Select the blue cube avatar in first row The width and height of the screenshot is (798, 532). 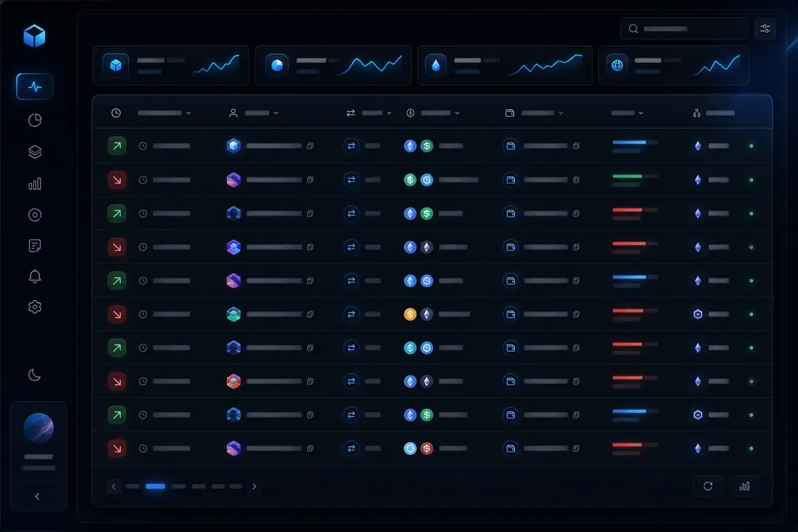[x=233, y=146]
